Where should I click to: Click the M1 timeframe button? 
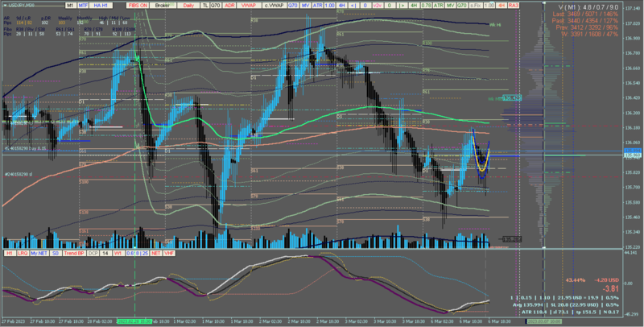[70, 6]
